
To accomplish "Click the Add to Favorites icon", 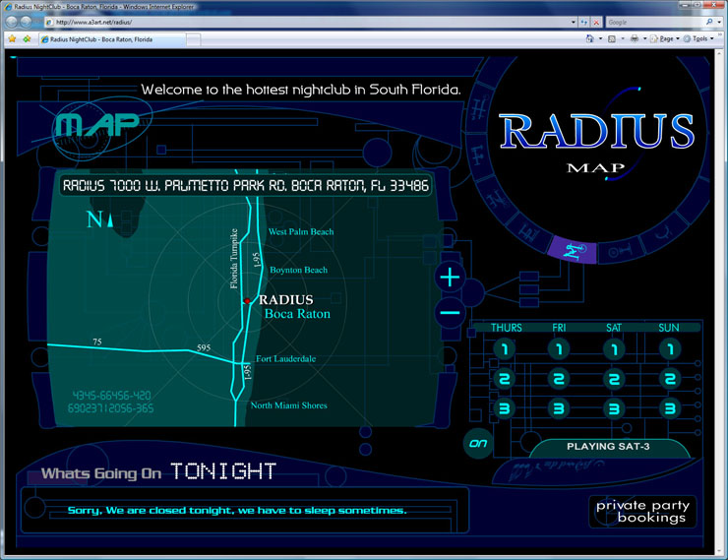I will coord(27,39).
